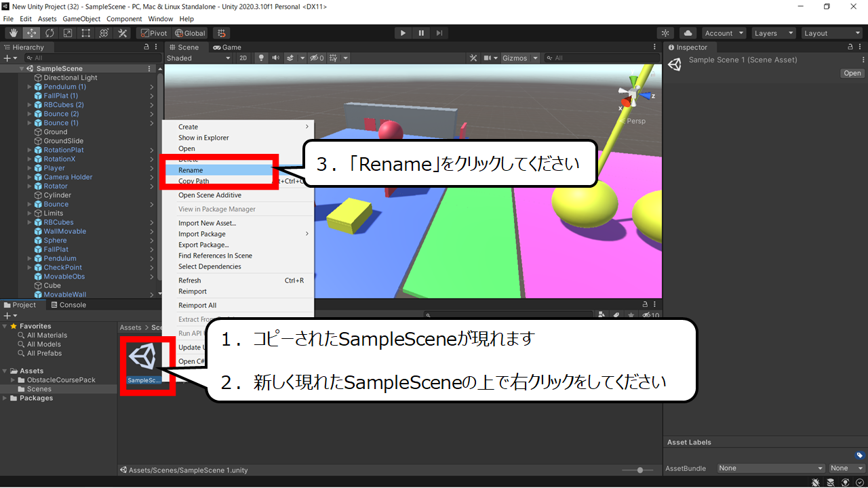Switch to the Game tab
Viewport: 868px width, 488px height.
click(227, 47)
